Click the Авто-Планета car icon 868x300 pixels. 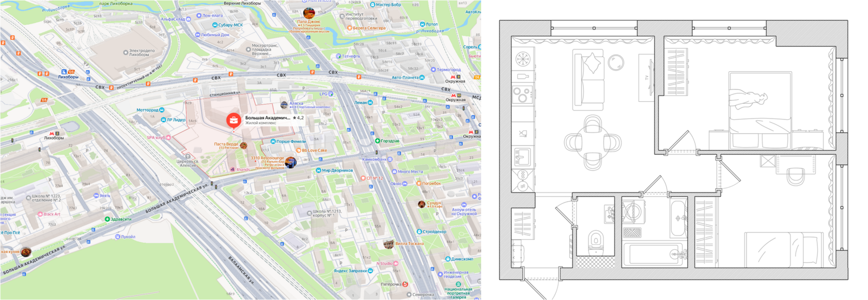[422, 77]
